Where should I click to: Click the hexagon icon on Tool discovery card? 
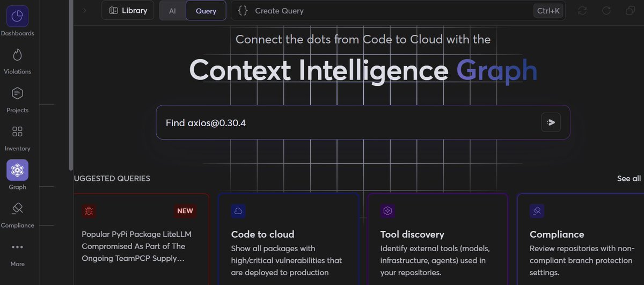pos(387,211)
